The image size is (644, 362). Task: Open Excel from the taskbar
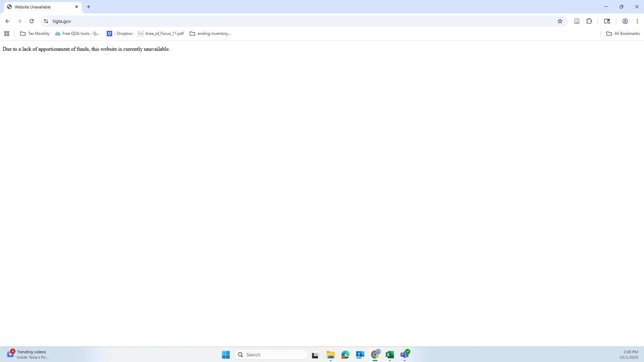click(389, 355)
